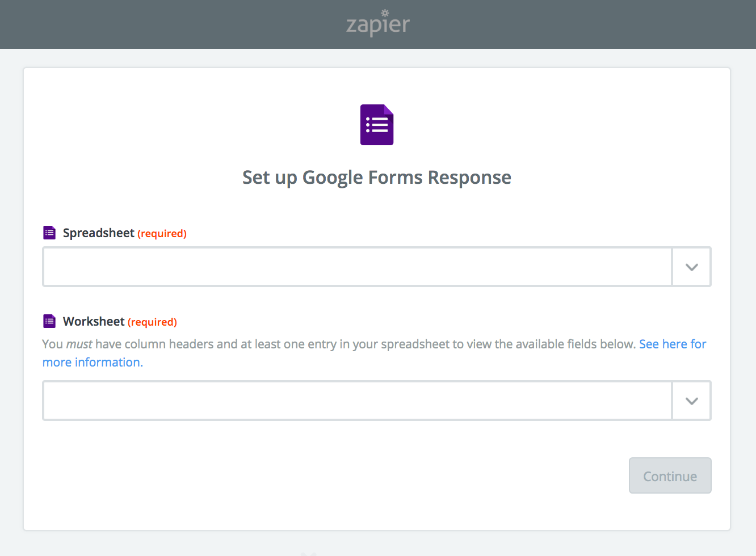This screenshot has width=756, height=556.
Task: Click the Worksheet (required) label
Action: pos(120,322)
